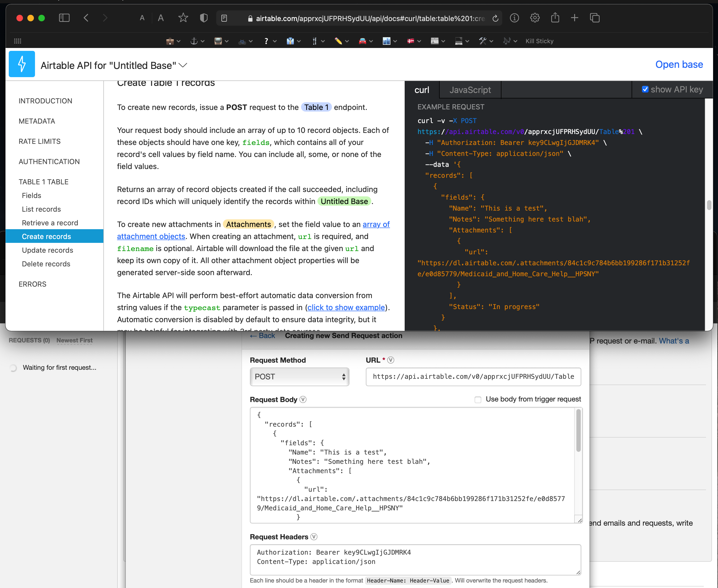Viewport: 718px width, 588px height.
Task: Enable 'Use body from trigger request' checkbox
Action: click(x=477, y=400)
